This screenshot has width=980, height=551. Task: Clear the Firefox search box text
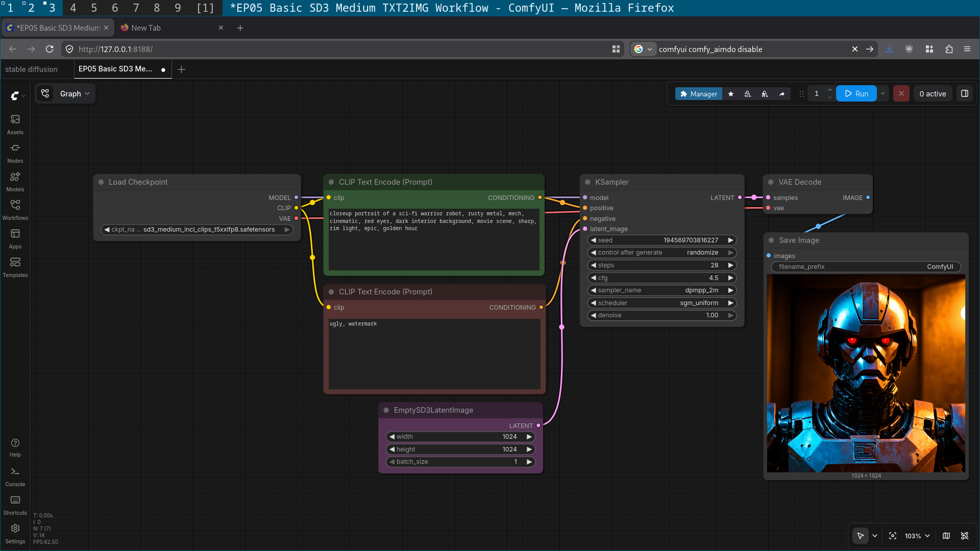coord(855,49)
